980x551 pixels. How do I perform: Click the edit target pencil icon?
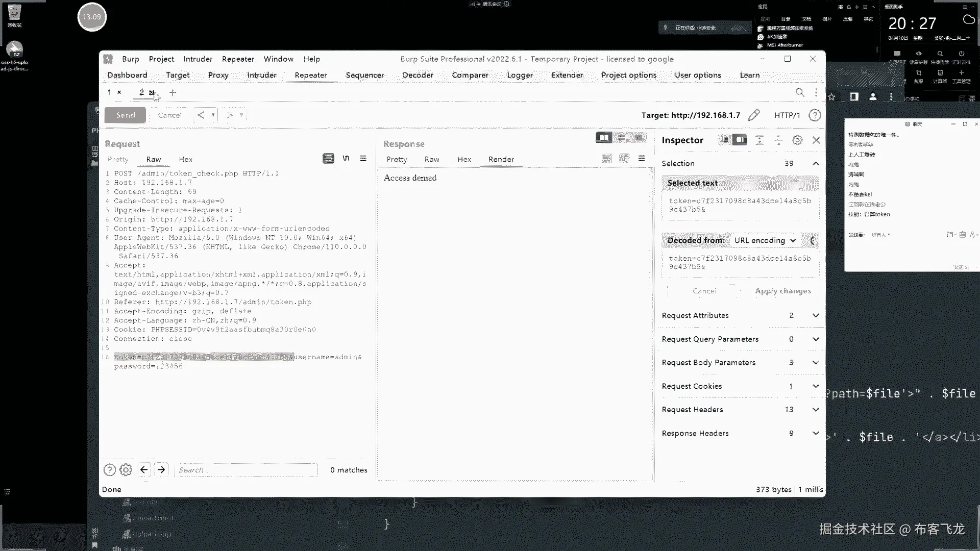[x=754, y=115]
